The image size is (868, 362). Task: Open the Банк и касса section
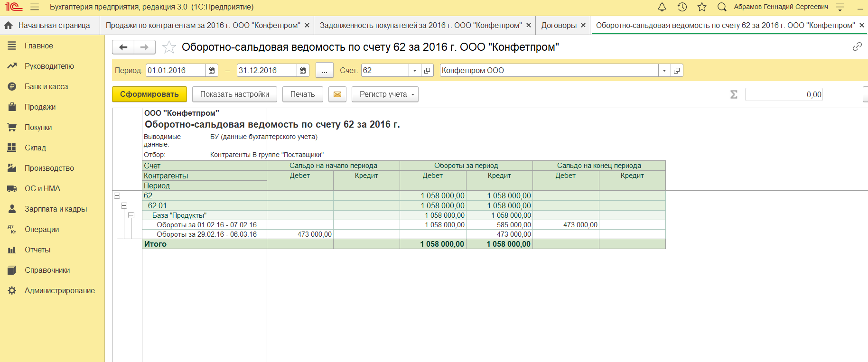point(46,87)
